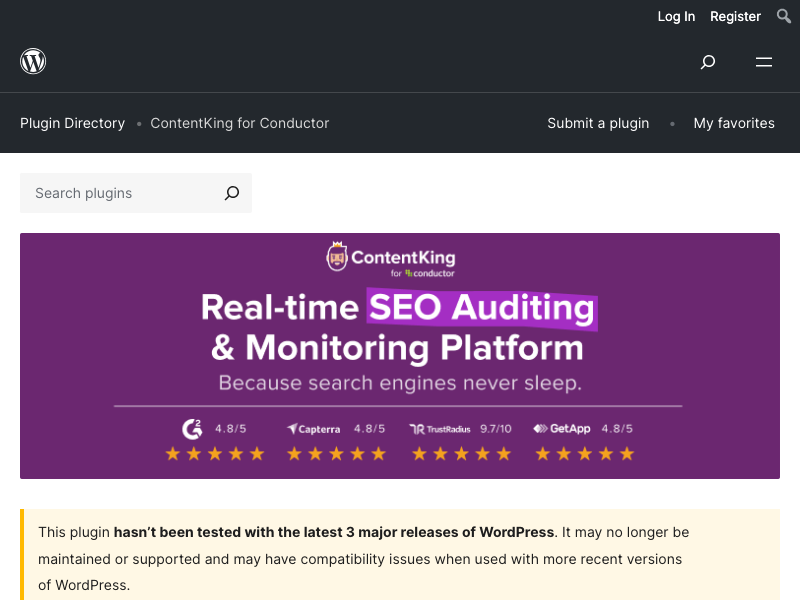This screenshot has height=600, width=800.
Task: Click the TrustRadius 9.7/10 score
Action: (x=495, y=429)
